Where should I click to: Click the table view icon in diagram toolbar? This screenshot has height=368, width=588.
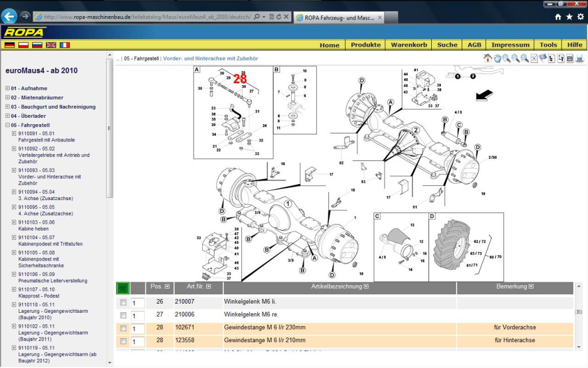tap(570, 58)
